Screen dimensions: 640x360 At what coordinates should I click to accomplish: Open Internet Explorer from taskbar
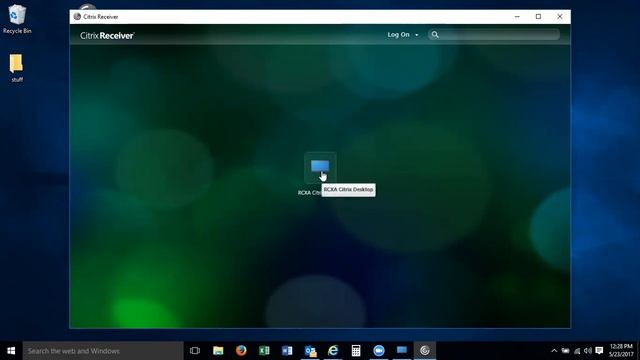(x=333, y=351)
